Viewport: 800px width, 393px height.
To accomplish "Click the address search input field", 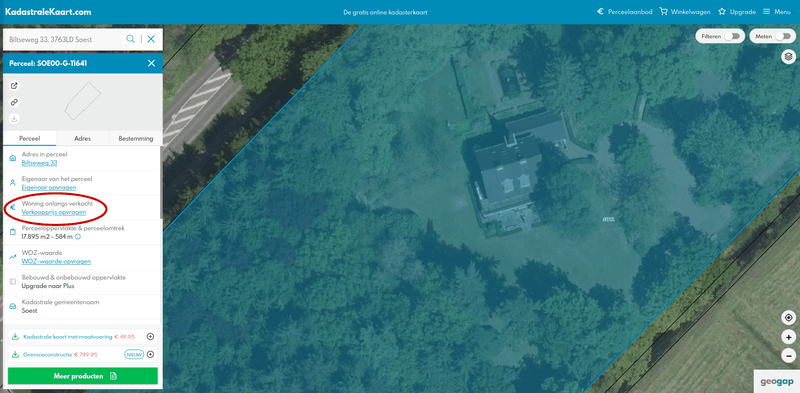I will pos(65,39).
